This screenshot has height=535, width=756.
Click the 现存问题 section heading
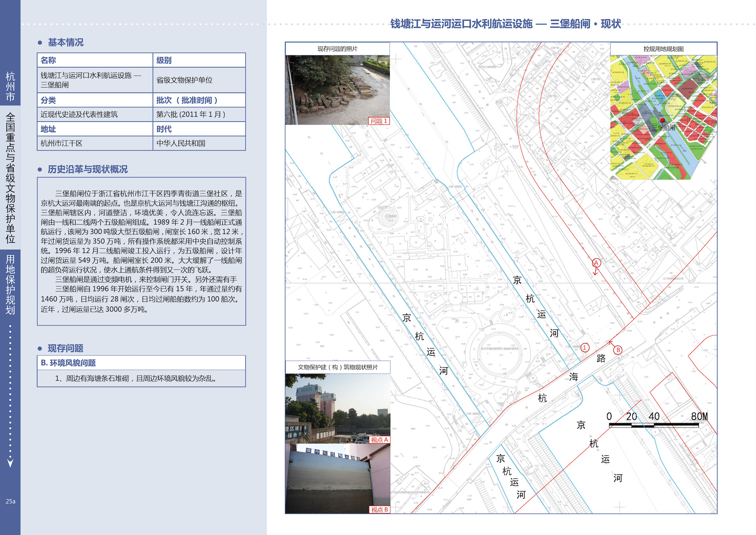pos(65,348)
